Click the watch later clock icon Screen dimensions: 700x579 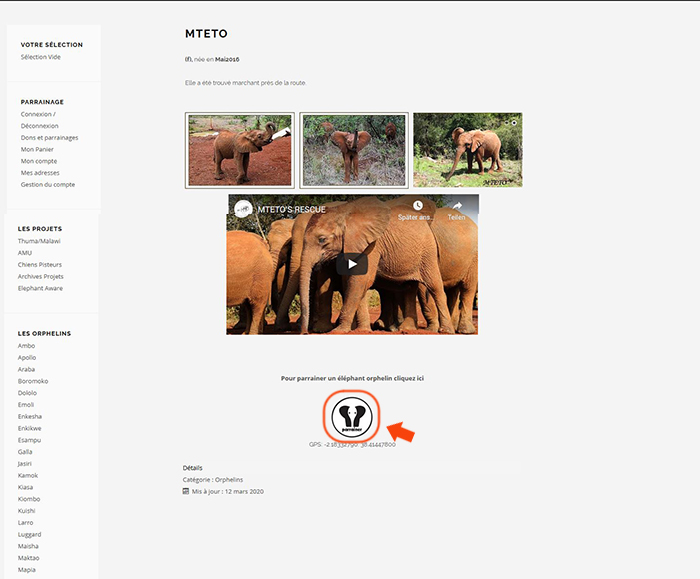point(417,205)
